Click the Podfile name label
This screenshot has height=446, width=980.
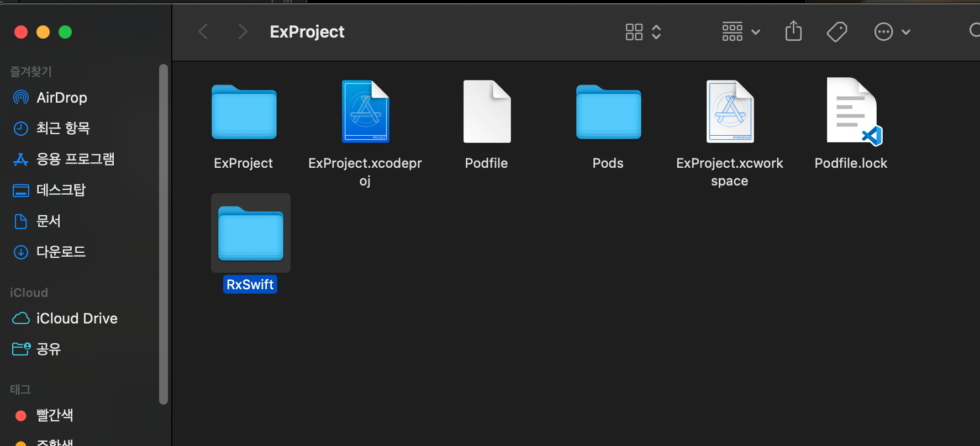(487, 163)
